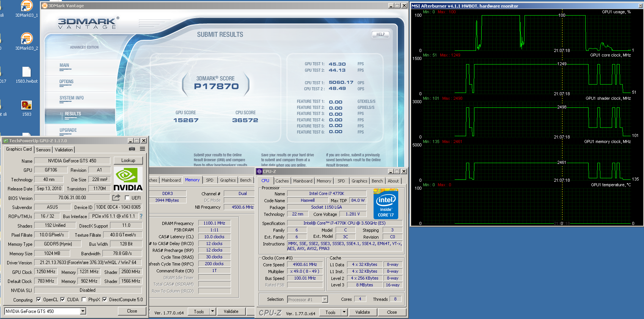Click the Lookup button in GPU-Z
Image resolution: width=644 pixels, height=319 pixels.
click(x=128, y=160)
